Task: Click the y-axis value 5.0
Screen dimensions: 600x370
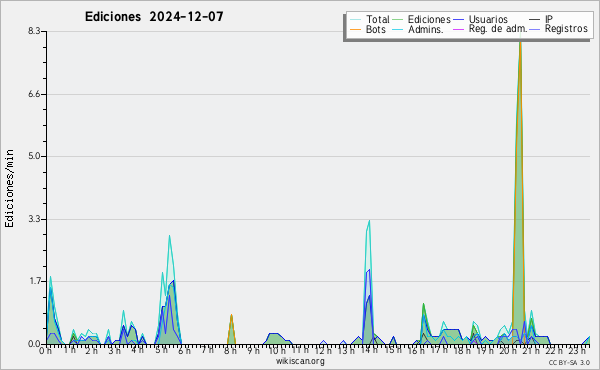Action: click(x=34, y=156)
